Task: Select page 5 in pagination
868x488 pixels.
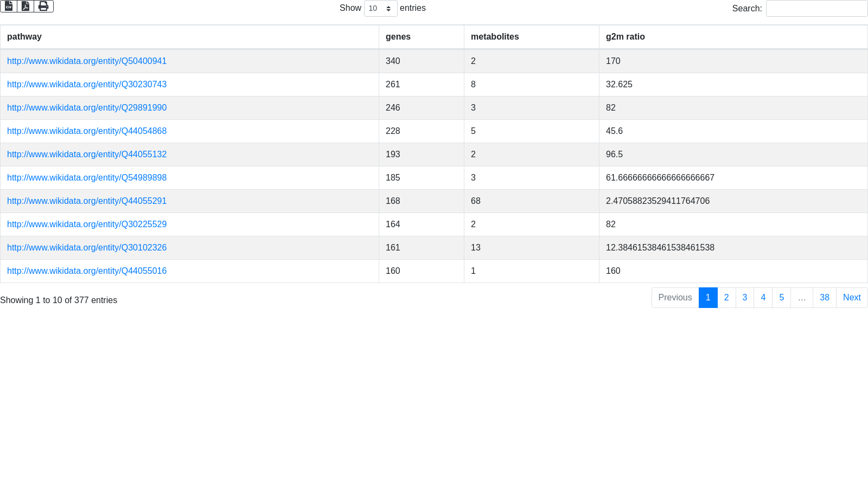Action: pos(781,298)
